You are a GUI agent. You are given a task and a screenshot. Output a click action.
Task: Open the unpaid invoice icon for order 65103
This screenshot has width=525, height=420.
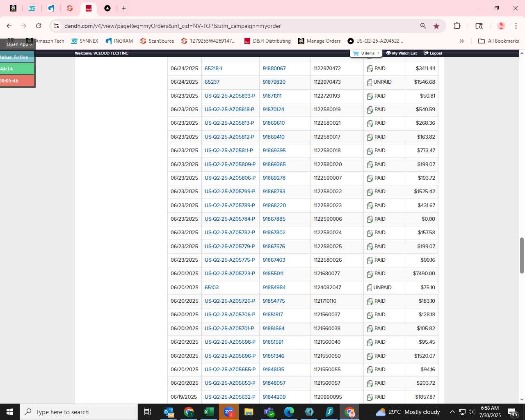click(x=370, y=288)
